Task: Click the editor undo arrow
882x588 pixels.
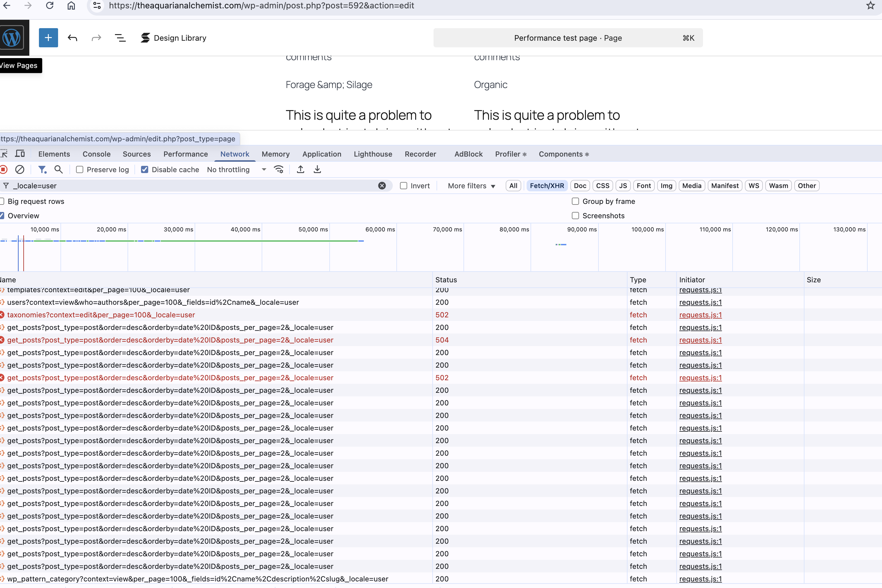Action: click(x=72, y=38)
